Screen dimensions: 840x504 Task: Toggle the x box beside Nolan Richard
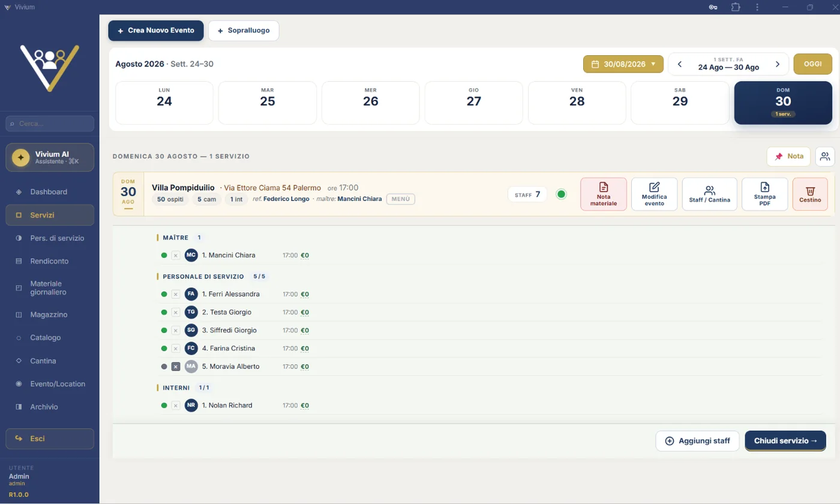click(x=176, y=406)
